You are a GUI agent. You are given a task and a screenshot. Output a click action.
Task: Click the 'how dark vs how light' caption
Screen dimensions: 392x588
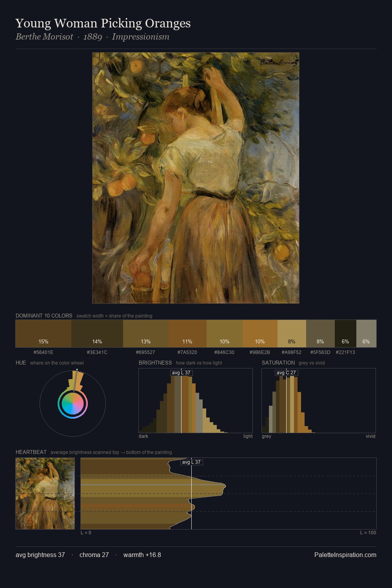199,363
